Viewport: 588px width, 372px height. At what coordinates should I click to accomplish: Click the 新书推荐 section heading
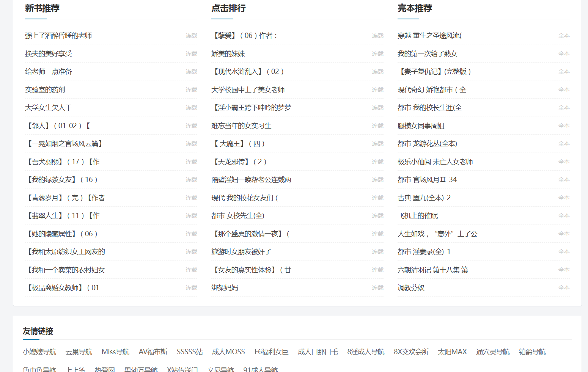pyautogui.click(x=42, y=8)
